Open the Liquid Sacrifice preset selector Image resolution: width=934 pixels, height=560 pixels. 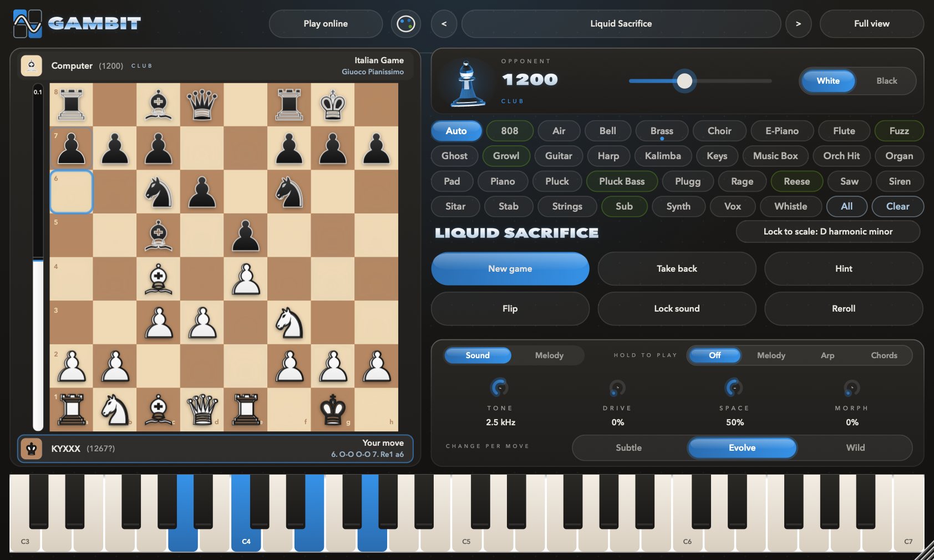coord(621,23)
